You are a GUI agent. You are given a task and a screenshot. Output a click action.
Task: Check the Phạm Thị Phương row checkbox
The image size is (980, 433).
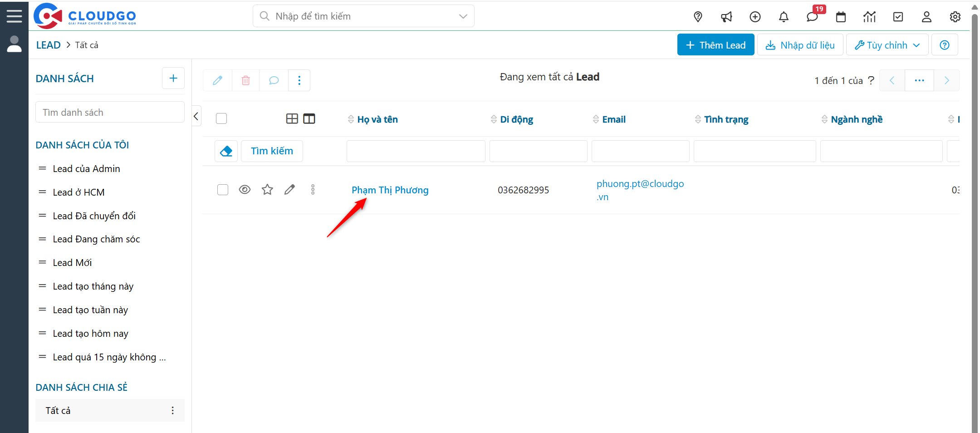tap(223, 190)
